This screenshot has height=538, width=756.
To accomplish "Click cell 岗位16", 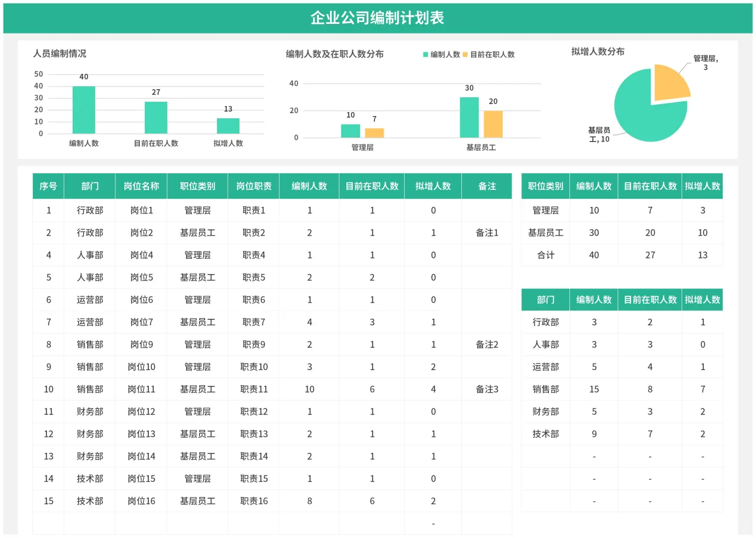I will (141, 501).
